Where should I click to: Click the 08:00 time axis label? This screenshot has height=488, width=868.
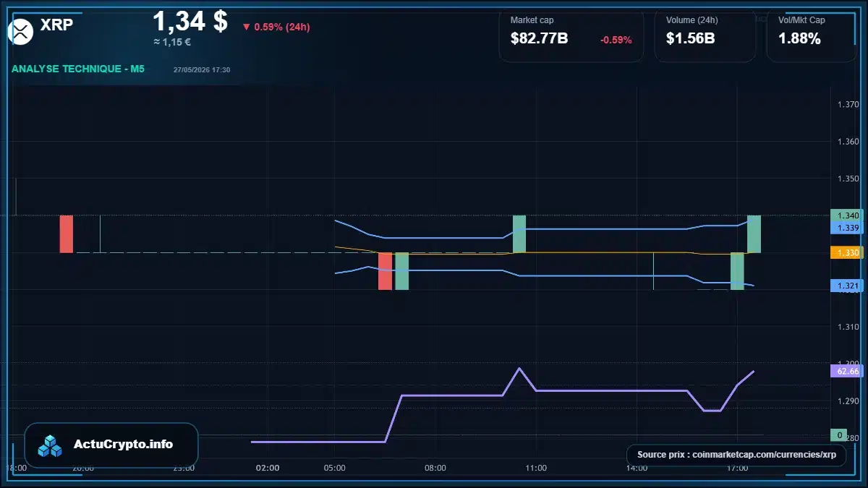[435, 468]
